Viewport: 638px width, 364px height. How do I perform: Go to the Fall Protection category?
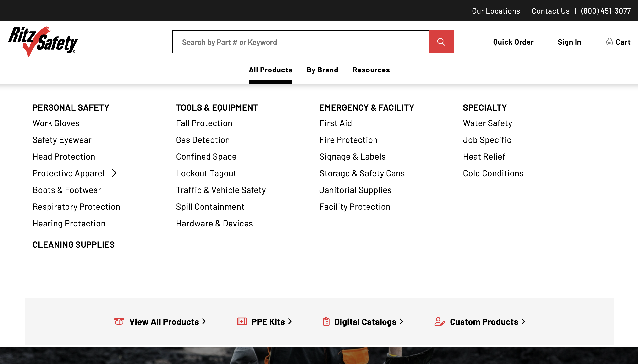click(x=204, y=123)
